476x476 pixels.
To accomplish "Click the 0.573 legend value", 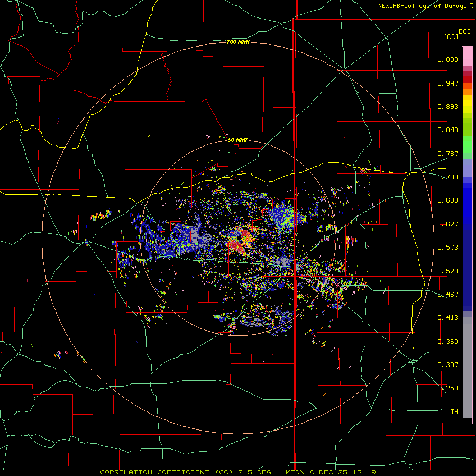I will (448, 248).
